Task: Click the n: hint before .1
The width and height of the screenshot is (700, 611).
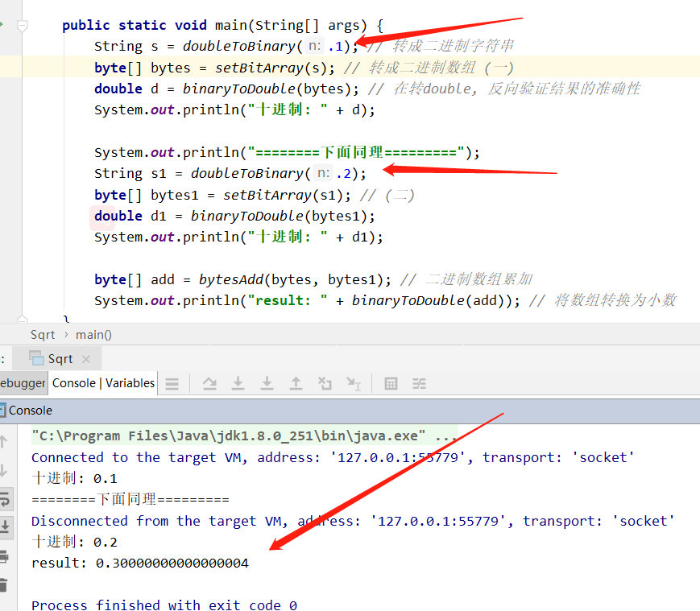Action: [315, 46]
